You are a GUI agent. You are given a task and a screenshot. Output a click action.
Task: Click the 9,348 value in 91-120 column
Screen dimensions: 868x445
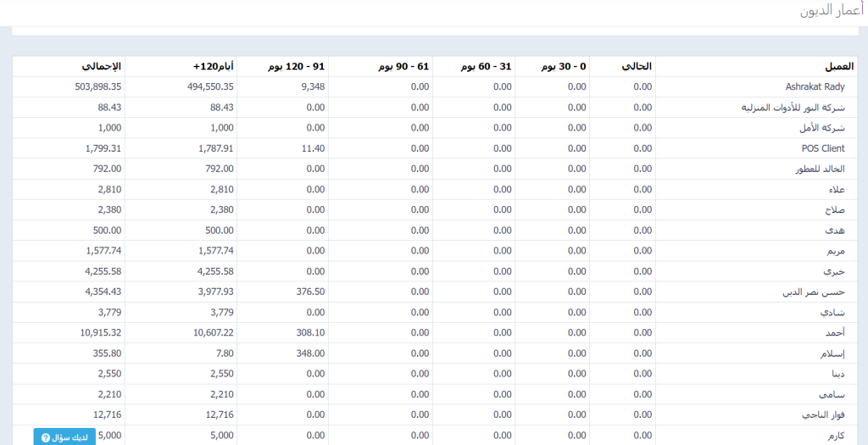point(313,86)
